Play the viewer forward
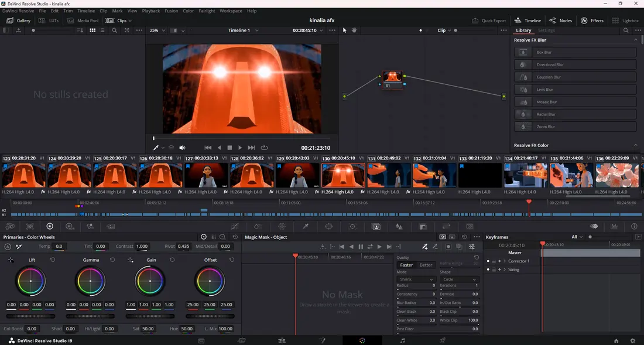Image resolution: width=644 pixels, height=345 pixels. click(x=240, y=148)
